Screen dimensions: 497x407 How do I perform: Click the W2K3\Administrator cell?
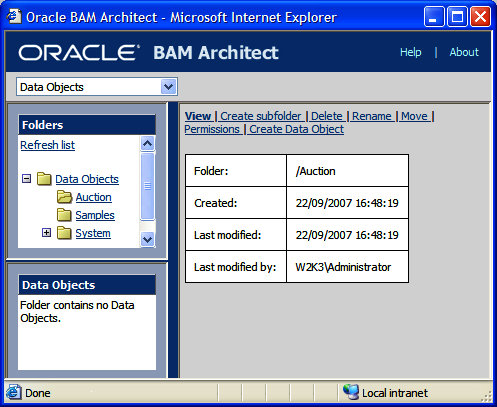tap(347, 267)
